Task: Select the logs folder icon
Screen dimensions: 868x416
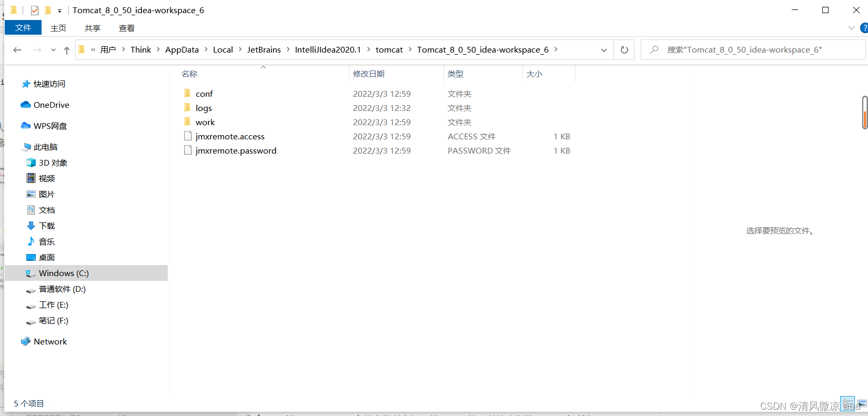Action: click(187, 107)
